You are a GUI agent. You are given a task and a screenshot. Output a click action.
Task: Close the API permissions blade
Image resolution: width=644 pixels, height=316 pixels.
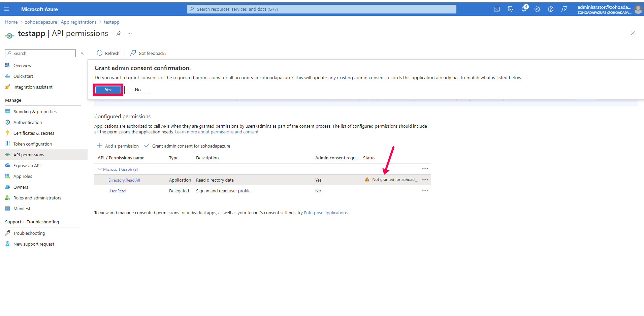633,33
